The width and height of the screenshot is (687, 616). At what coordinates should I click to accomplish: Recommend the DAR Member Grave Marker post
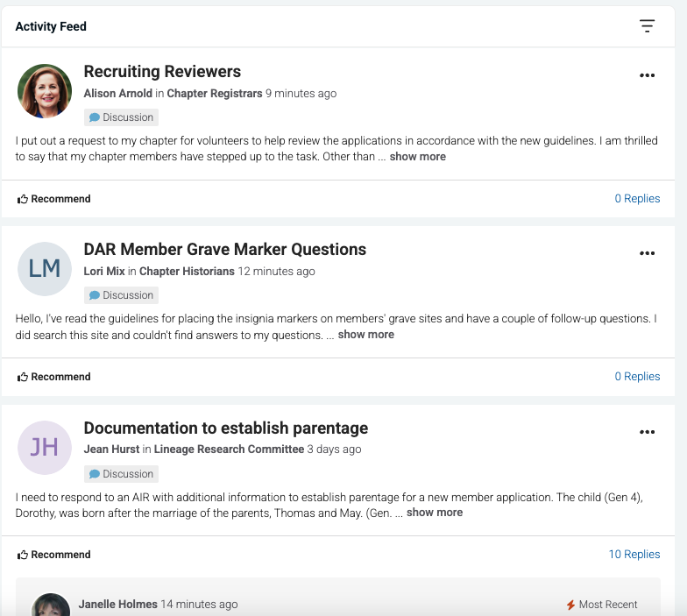54,377
